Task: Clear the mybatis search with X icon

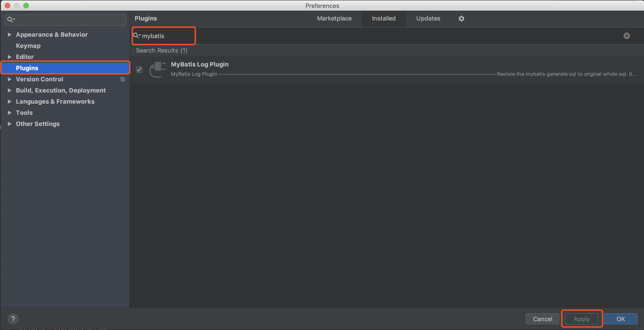Action: (x=627, y=36)
